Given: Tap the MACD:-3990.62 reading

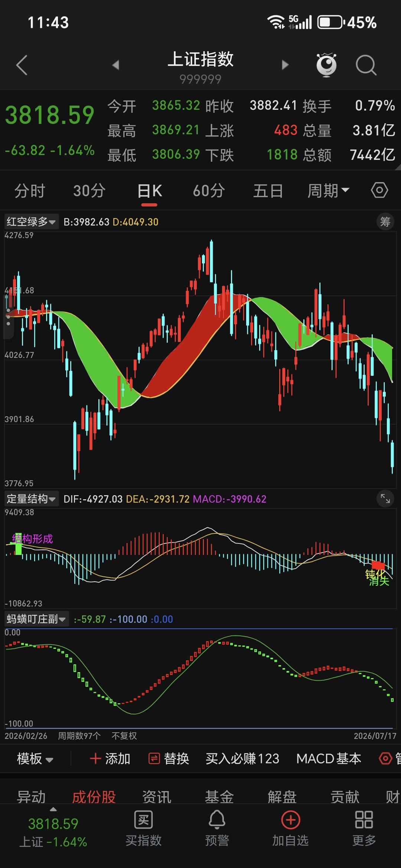Looking at the screenshot, I should pos(230,499).
